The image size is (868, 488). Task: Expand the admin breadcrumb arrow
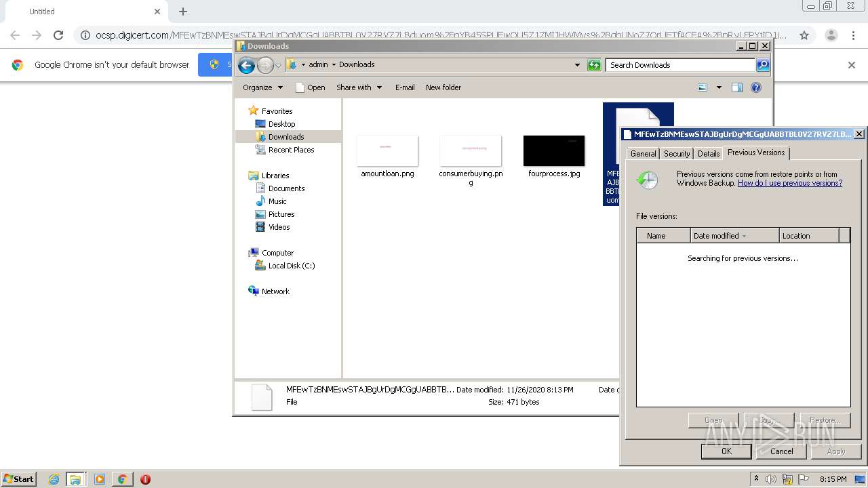click(334, 65)
